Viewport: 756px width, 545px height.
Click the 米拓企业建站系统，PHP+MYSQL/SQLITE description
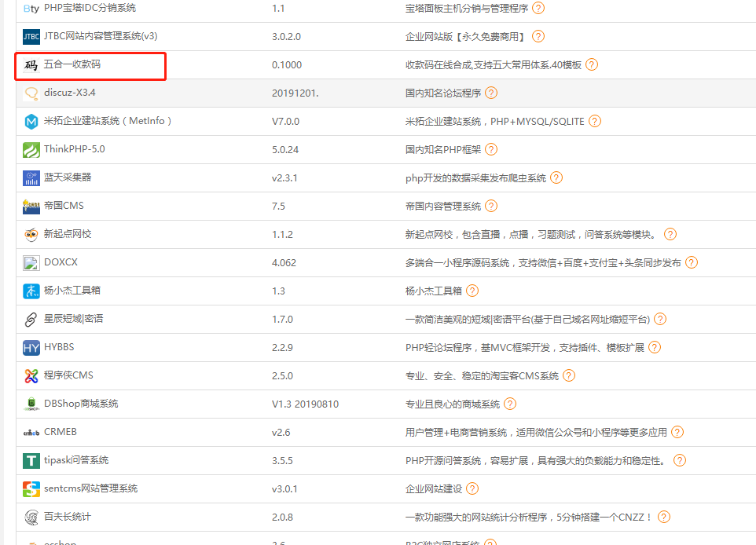point(494,122)
